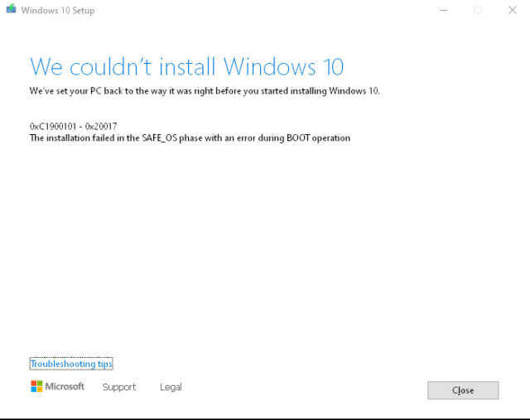Image resolution: width=530 pixels, height=420 pixels.
Task: Click the 'We've set your PC back' message
Action: coord(205,91)
